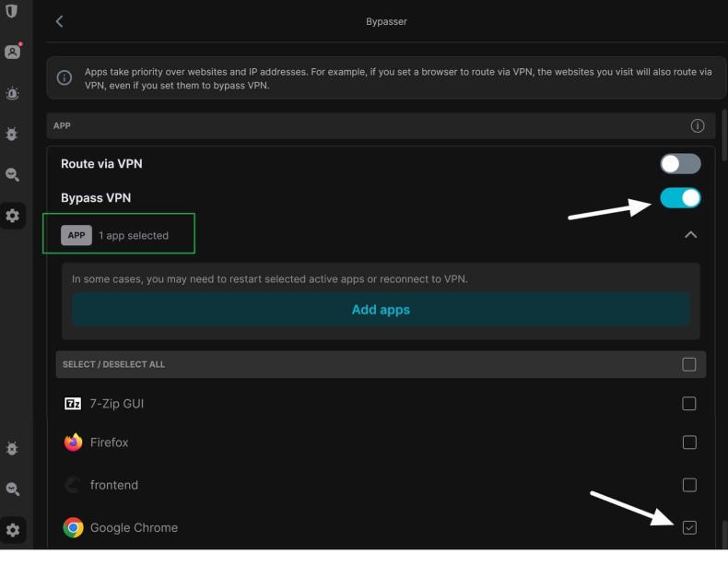Click the 7-Zip GUI app icon
This screenshot has height=566, width=728.
click(x=73, y=404)
